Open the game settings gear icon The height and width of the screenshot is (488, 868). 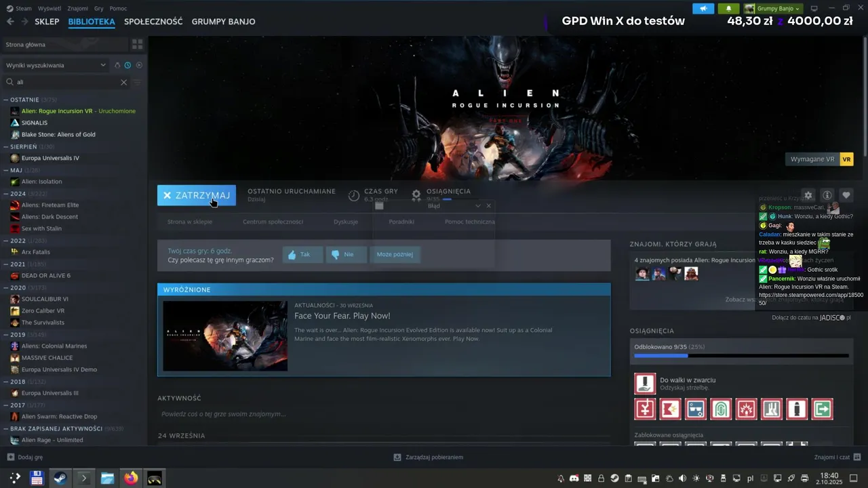click(808, 195)
